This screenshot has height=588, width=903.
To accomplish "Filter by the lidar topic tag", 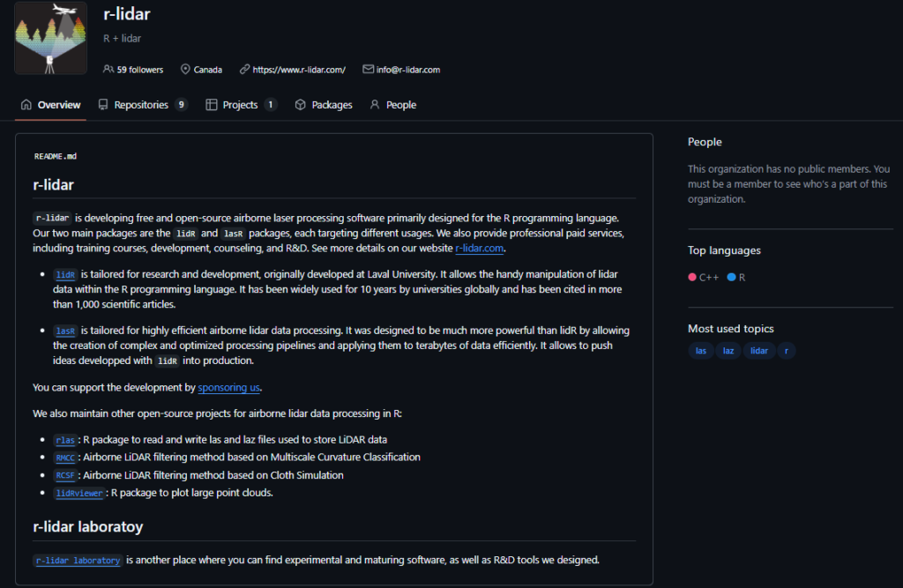I will coord(758,351).
